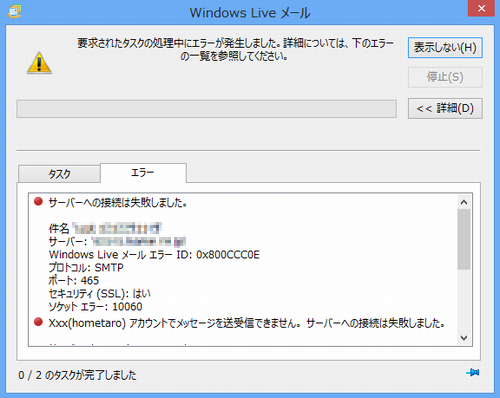The width and height of the screenshot is (500, 398).
Task: Click the disabled 停止(S) button
Action: pyautogui.click(x=445, y=77)
